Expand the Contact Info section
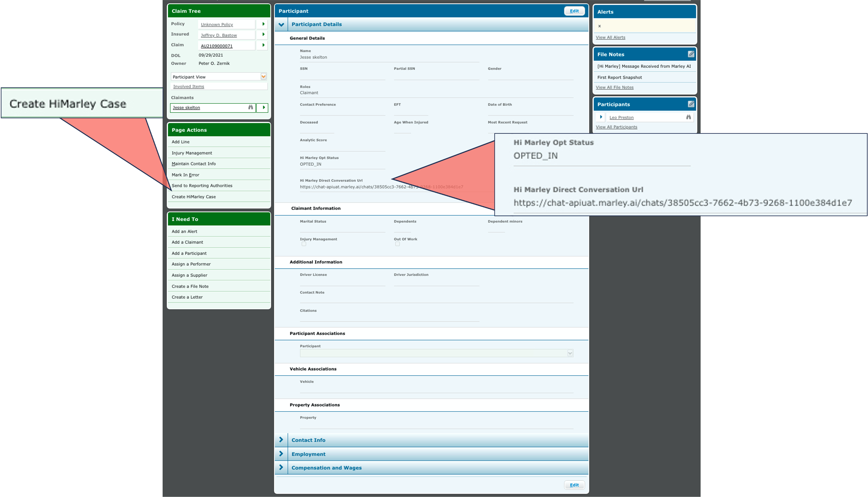 coord(281,440)
